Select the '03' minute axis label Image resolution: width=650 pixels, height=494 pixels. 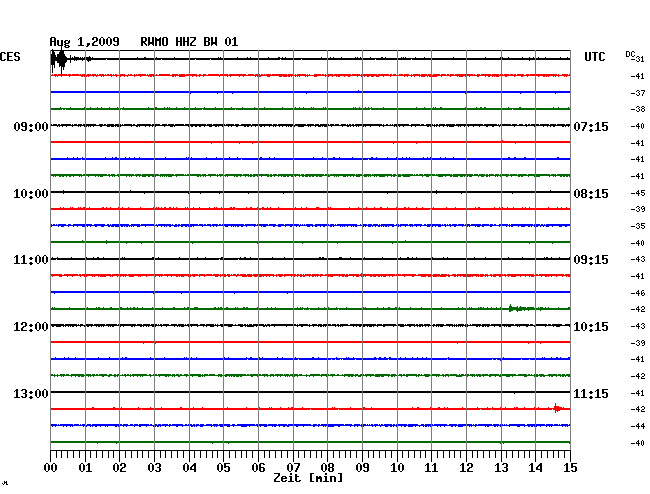(154, 467)
